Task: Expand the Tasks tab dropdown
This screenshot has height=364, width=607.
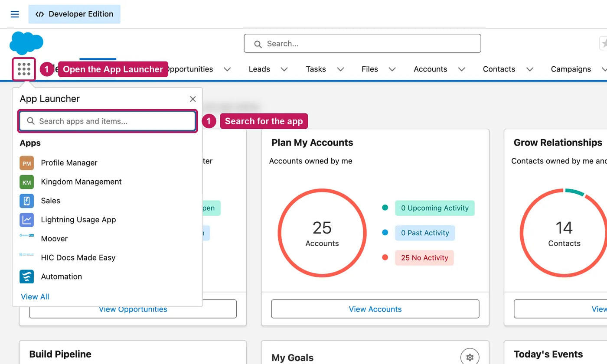Action: coord(341,69)
